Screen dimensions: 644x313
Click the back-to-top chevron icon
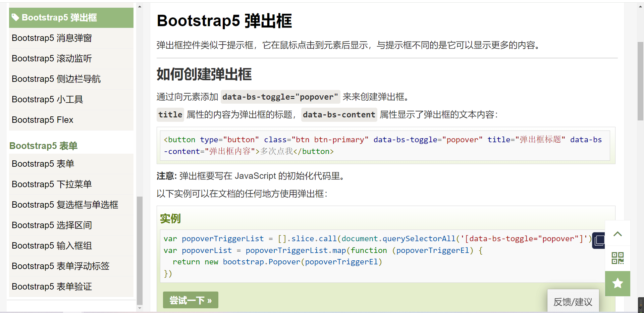tap(618, 234)
